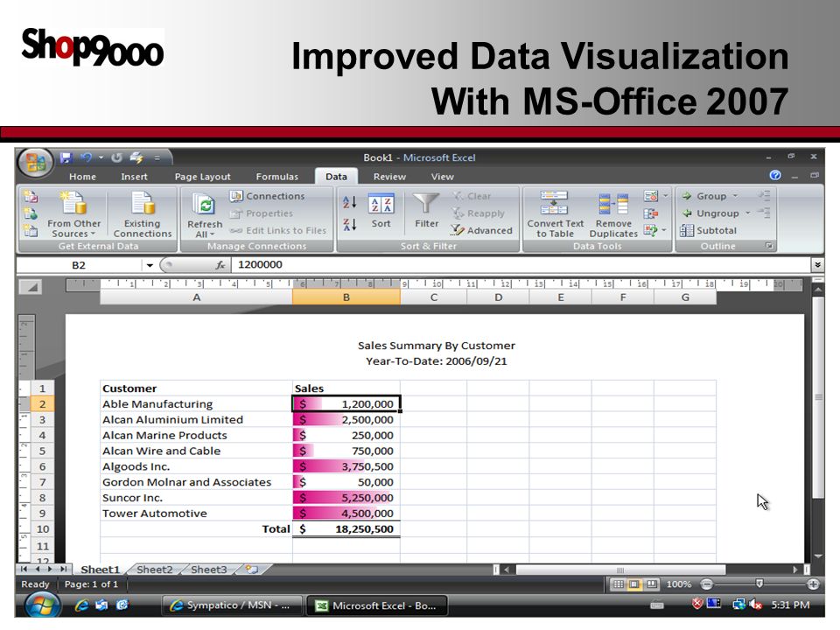This screenshot has width=840, height=630.
Task: Click Clear filter option
Action: [472, 196]
